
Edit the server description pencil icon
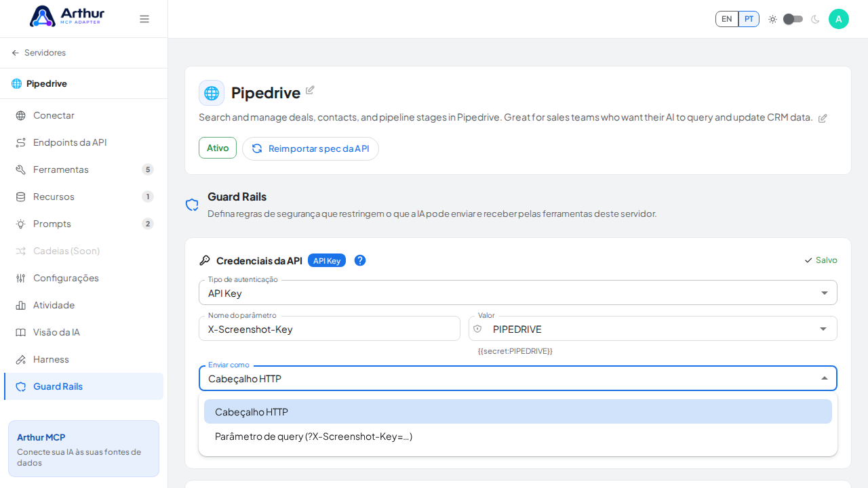coord(823,118)
